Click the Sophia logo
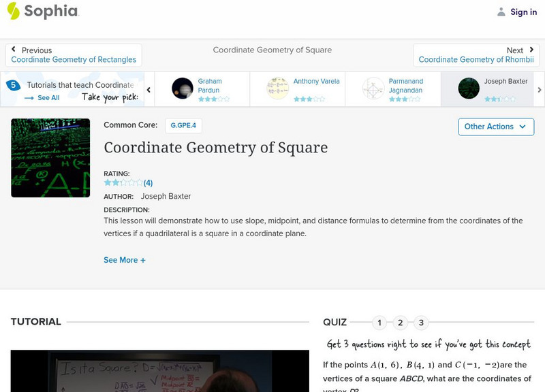Screen dimensions: 545x392 [43, 11]
